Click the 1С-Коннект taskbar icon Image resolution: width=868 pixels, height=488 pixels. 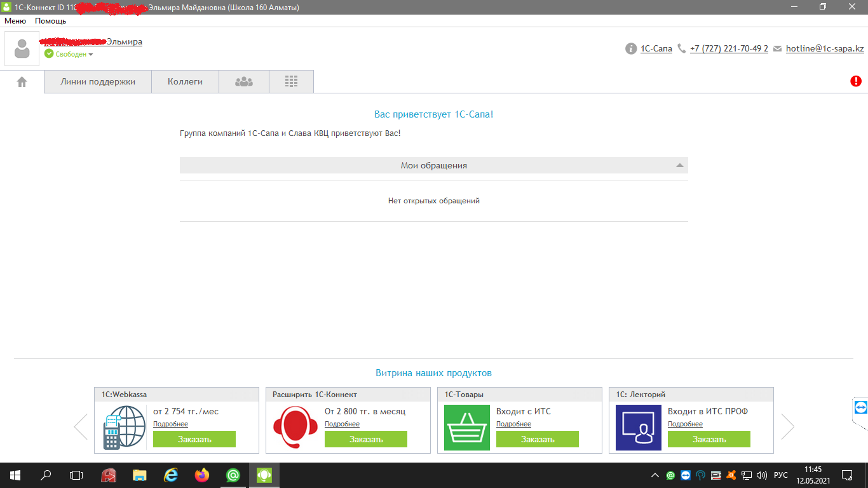click(264, 475)
